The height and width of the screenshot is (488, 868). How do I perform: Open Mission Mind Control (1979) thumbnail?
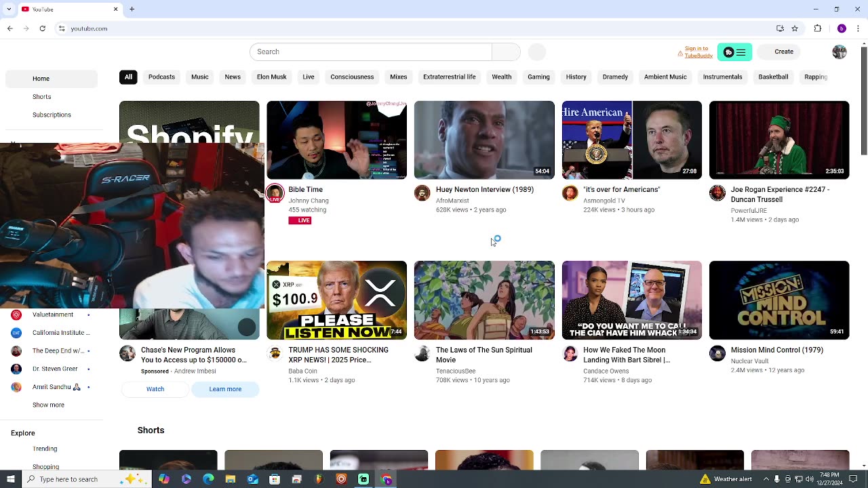pos(779,300)
